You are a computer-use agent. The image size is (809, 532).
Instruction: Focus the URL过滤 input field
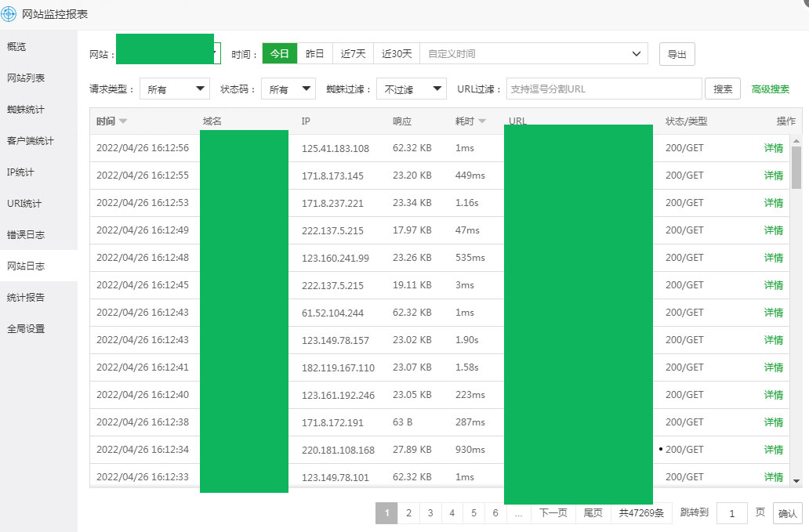pos(604,89)
